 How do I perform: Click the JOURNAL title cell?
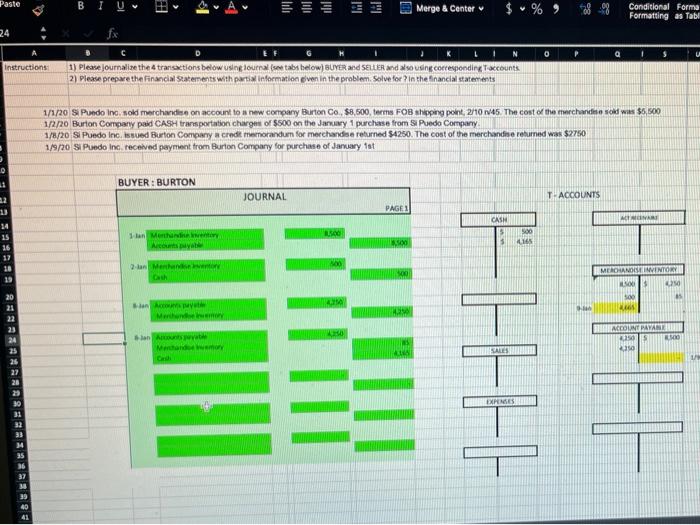(x=265, y=197)
